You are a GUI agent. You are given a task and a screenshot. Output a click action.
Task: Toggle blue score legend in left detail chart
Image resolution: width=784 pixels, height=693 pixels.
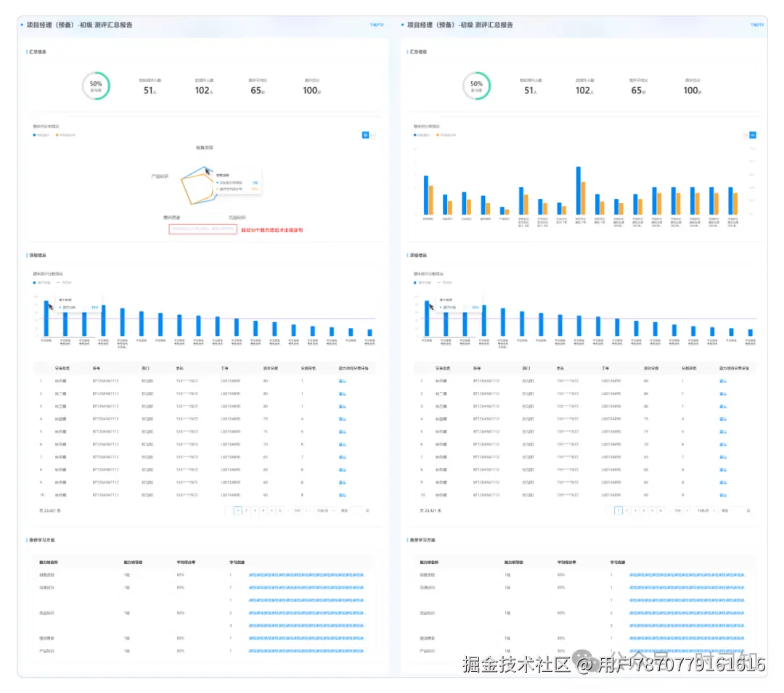(x=42, y=283)
